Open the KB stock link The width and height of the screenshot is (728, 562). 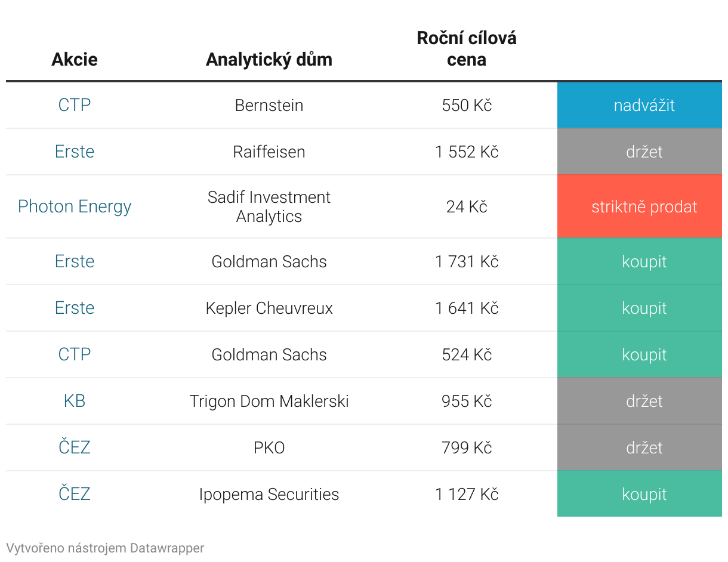(x=75, y=401)
